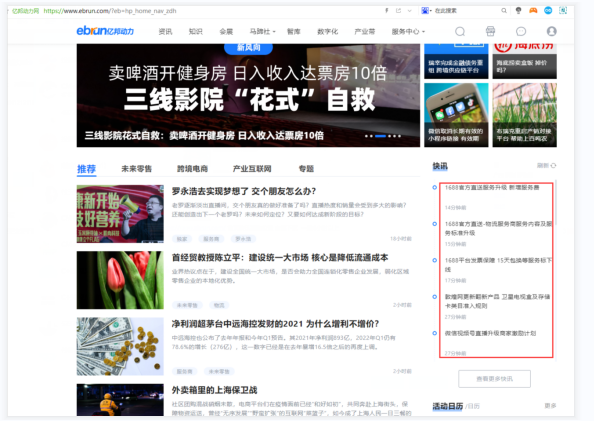The height and width of the screenshot is (421, 594).
Task: Click the share icon in address bar
Action: [x=398, y=11]
